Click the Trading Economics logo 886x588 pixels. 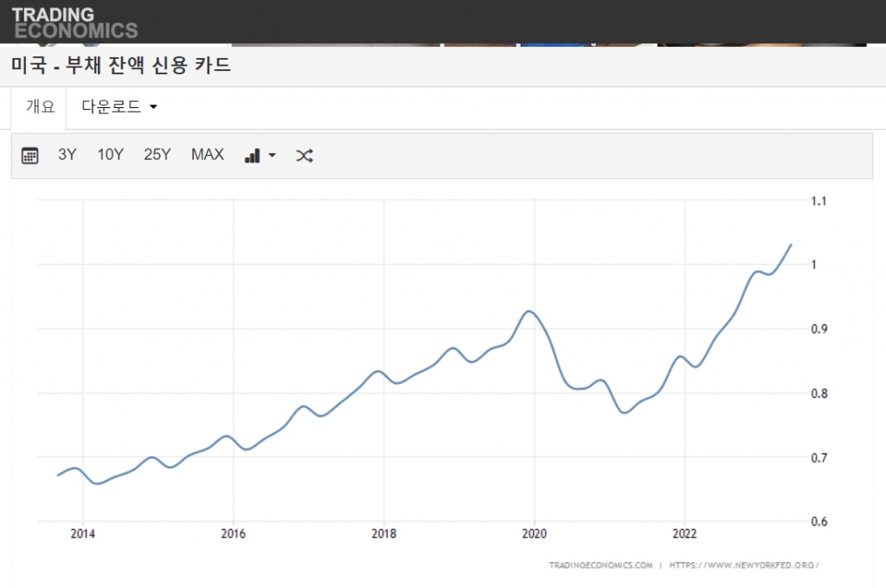[x=74, y=22]
